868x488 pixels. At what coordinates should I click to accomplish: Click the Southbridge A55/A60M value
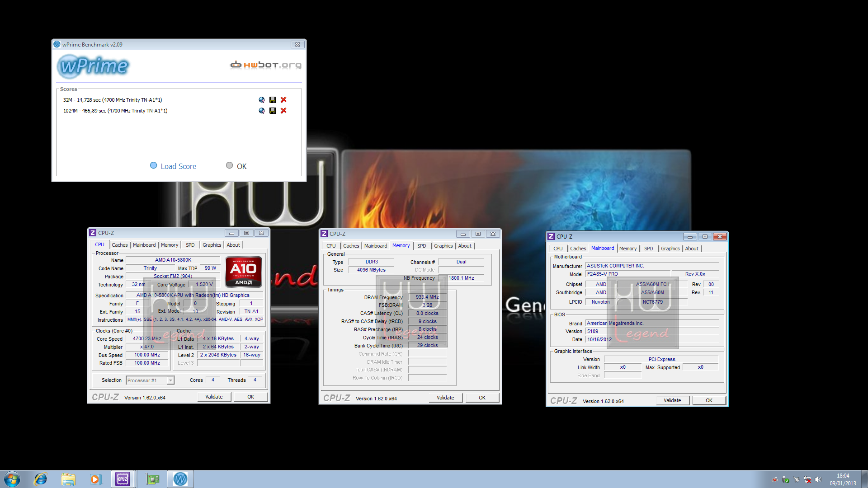(652, 292)
